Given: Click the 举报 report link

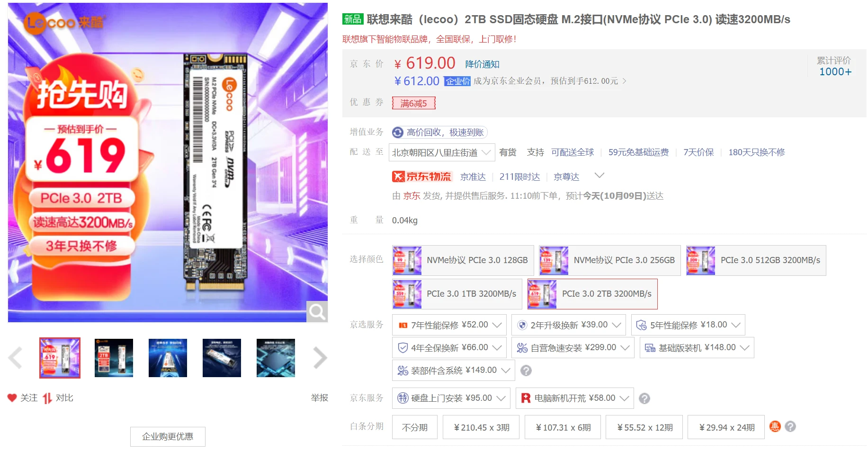Looking at the screenshot, I should click(319, 398).
